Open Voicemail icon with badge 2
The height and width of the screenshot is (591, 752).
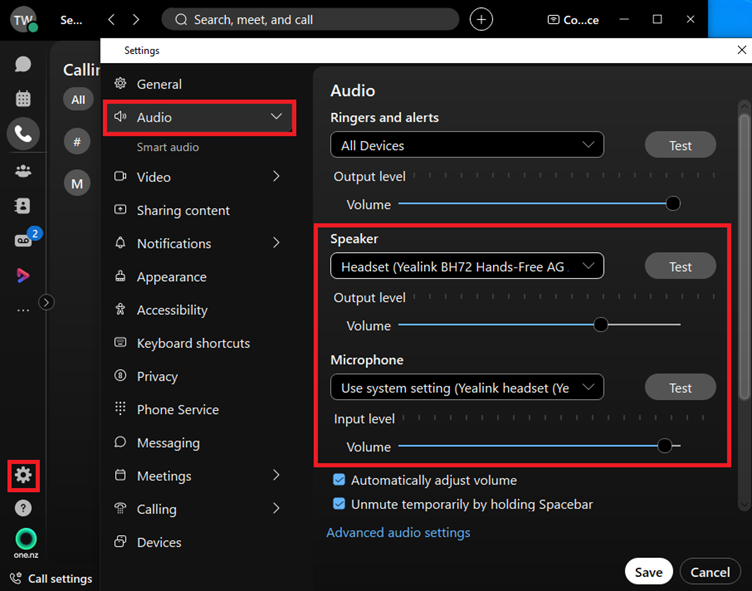point(25,238)
